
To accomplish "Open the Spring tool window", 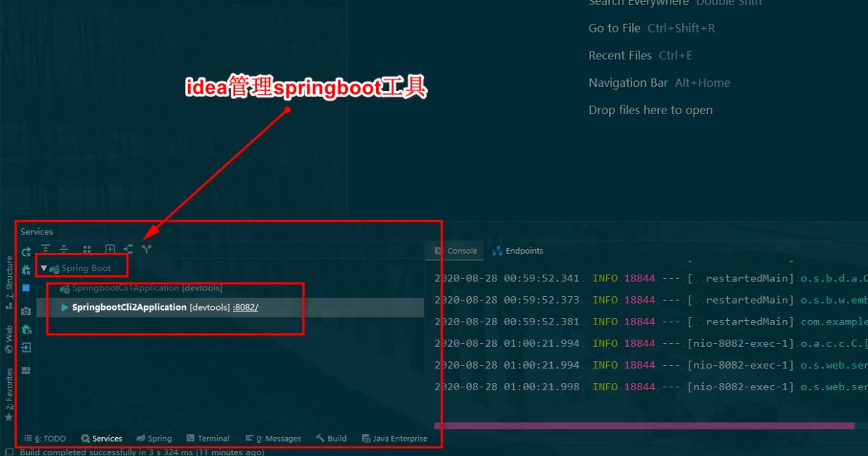I will [154, 438].
